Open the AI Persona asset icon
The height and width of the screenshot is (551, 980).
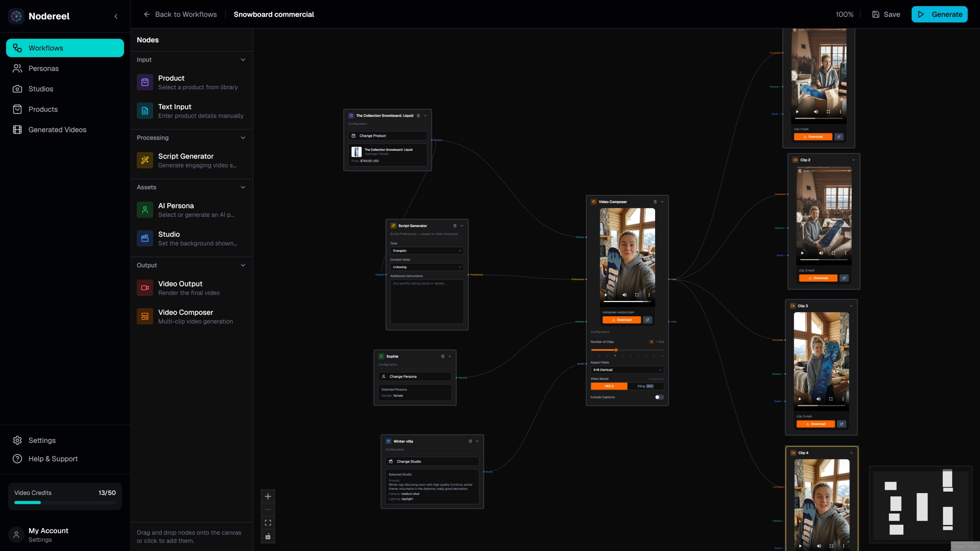145,210
